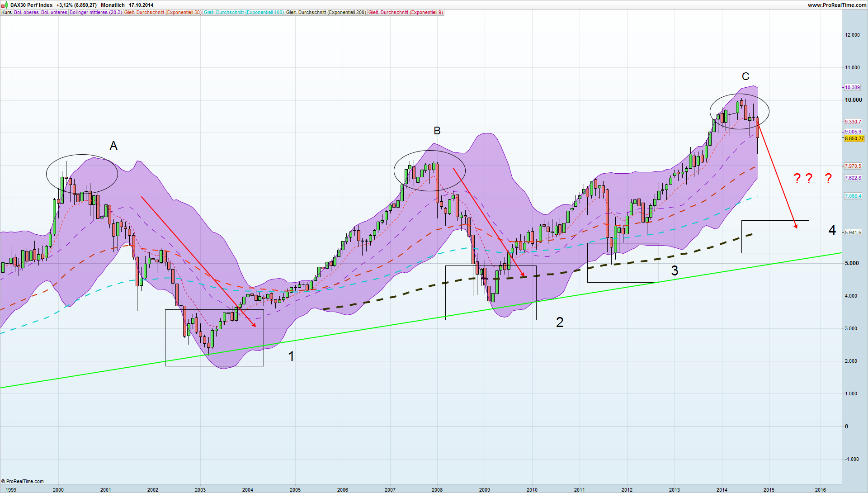Viewport: 868px width, 493px height.
Task: Open Bollinger mittleres (20 2) settings
Action: pyautogui.click(x=95, y=13)
